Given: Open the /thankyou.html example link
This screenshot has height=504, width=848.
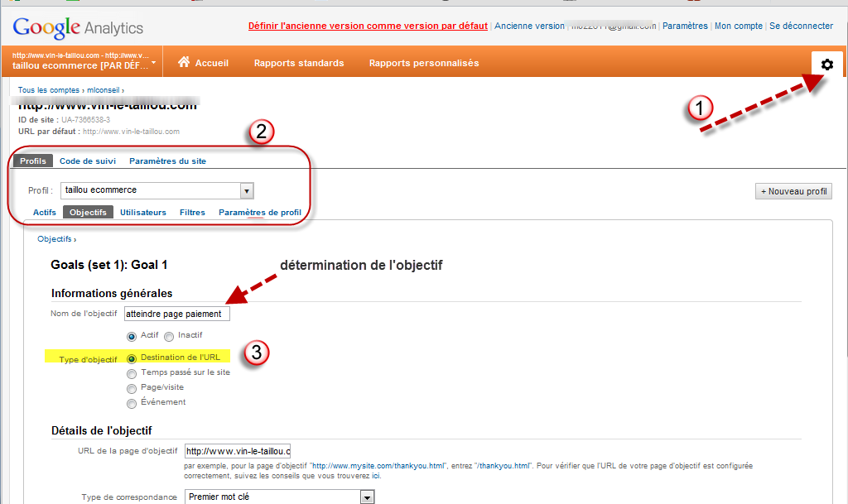Looking at the screenshot, I should [504, 466].
